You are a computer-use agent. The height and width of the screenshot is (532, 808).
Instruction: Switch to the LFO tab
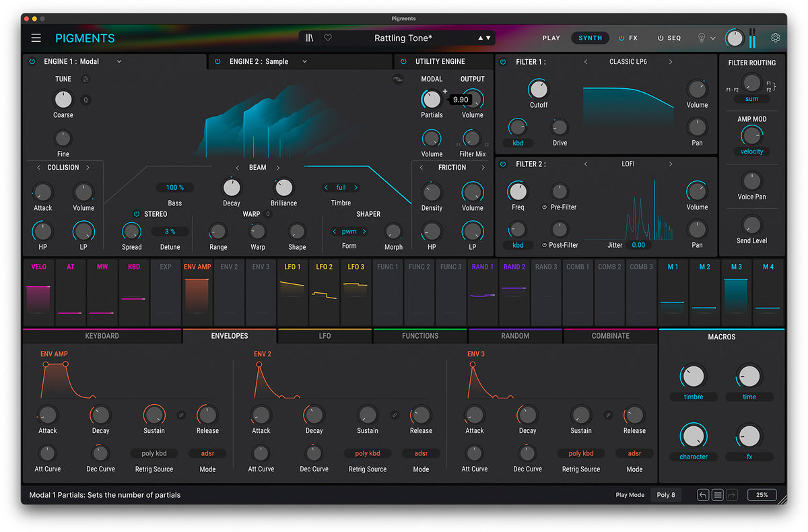click(x=325, y=336)
